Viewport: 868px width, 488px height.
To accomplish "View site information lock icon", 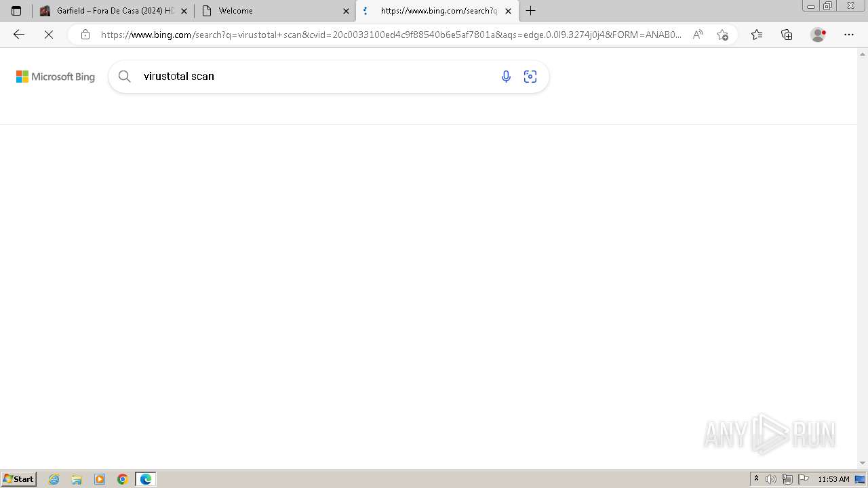I will (x=85, y=35).
